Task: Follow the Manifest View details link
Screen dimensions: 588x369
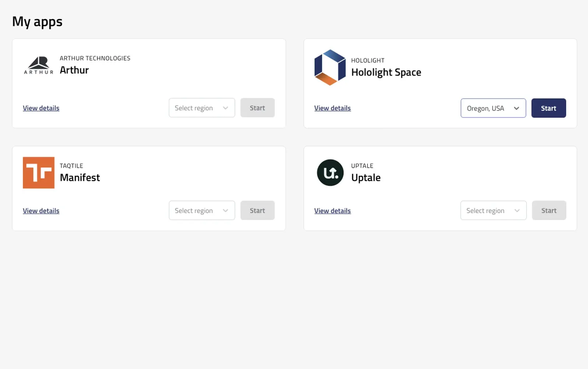Action: (41, 211)
